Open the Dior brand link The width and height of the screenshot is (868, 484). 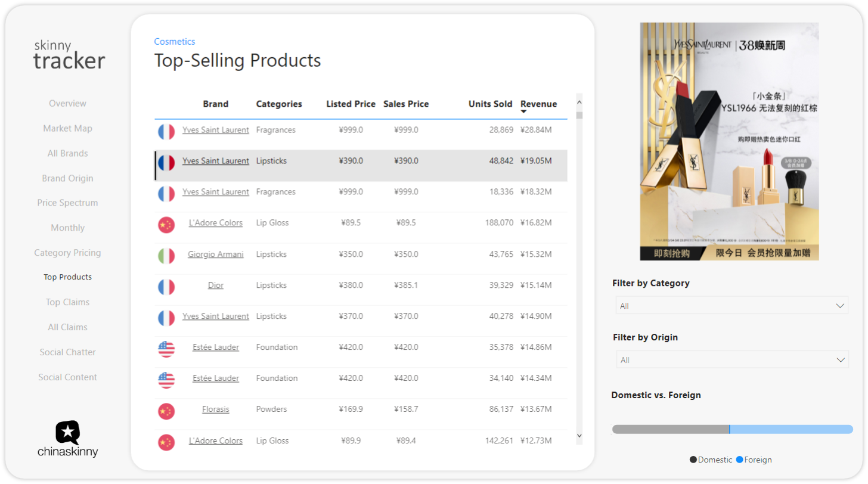216,286
